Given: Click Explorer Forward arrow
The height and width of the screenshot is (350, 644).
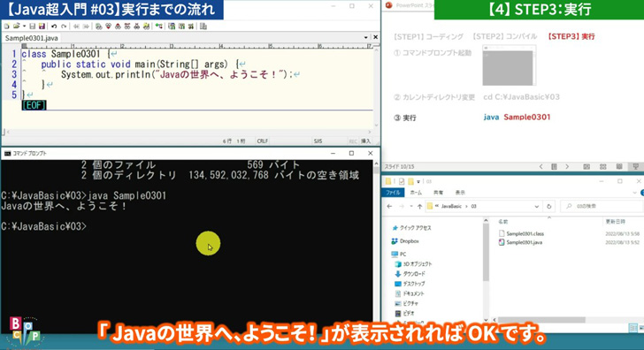Looking at the screenshot, I should 402,207.
